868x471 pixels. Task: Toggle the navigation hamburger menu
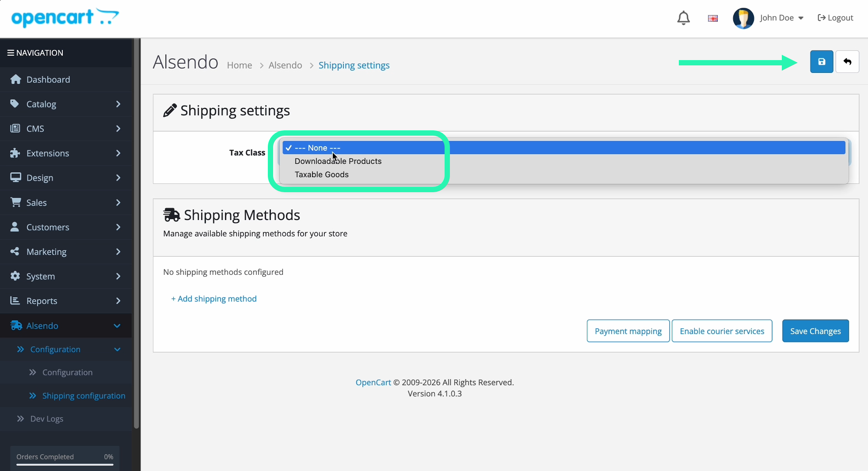click(11, 53)
